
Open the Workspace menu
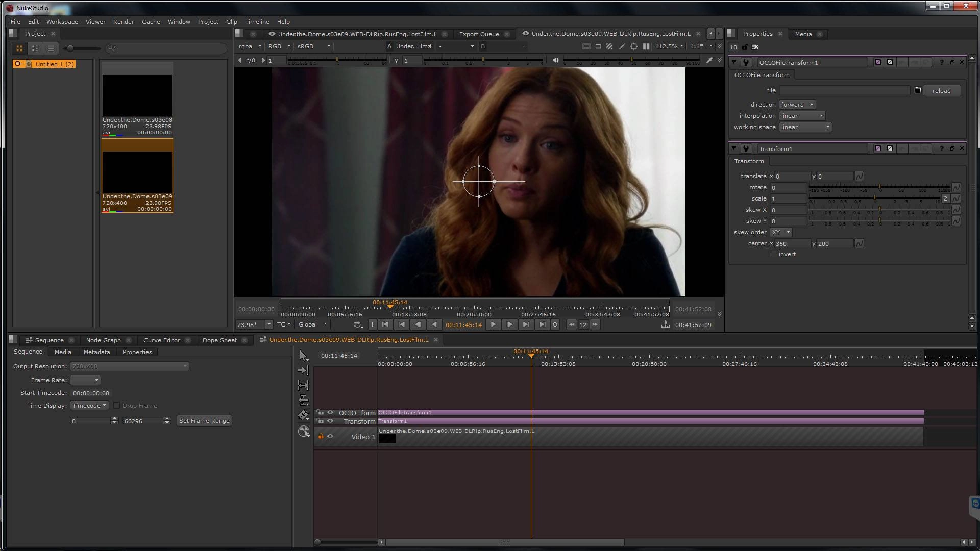pos(62,22)
